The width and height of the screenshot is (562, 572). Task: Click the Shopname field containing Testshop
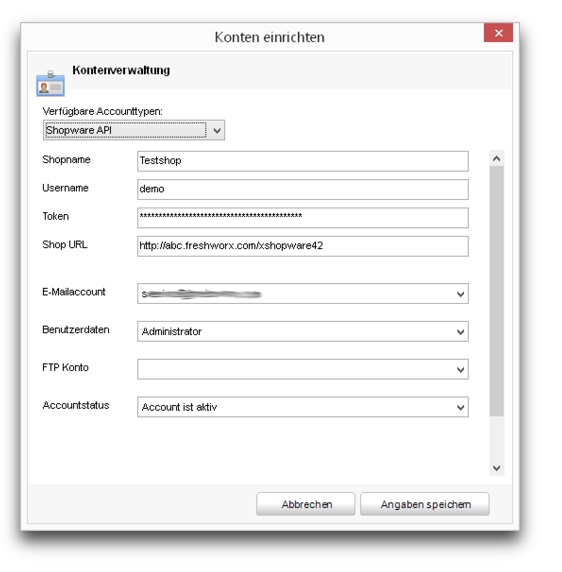coord(303,161)
